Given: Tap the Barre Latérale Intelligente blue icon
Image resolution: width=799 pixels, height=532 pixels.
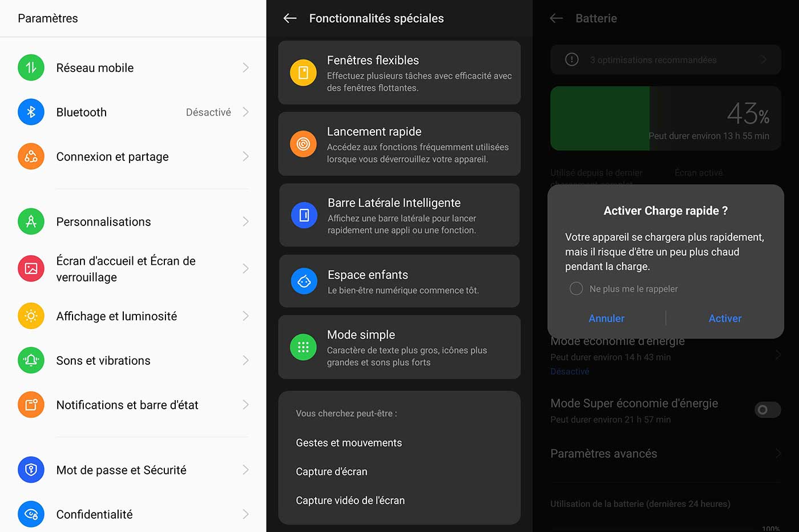Looking at the screenshot, I should pos(304,215).
